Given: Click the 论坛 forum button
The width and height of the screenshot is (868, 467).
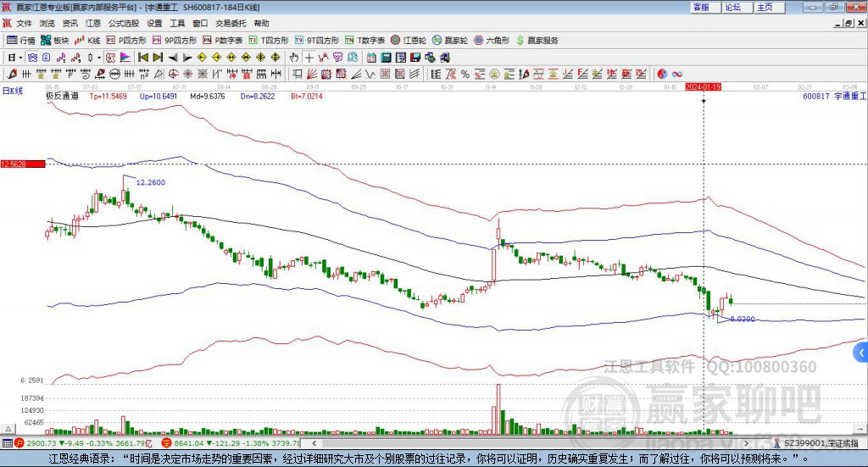Looking at the screenshot, I should tap(737, 7).
